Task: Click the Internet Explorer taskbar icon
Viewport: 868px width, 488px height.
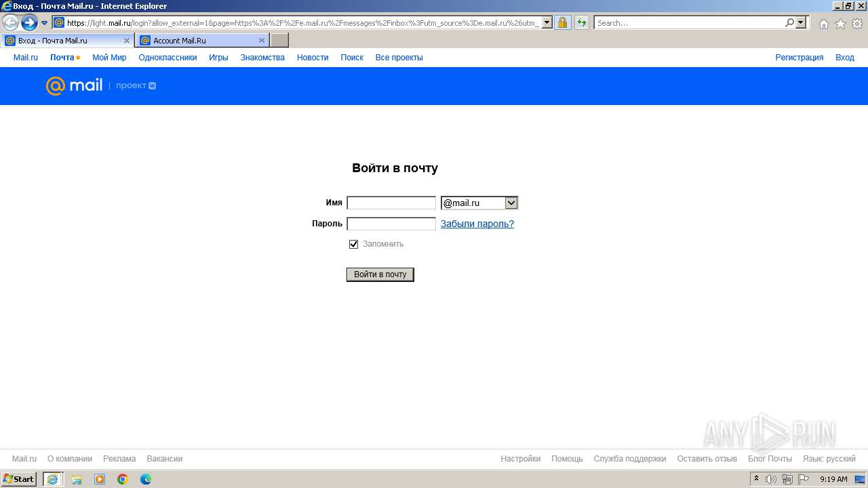Action: 52,479
